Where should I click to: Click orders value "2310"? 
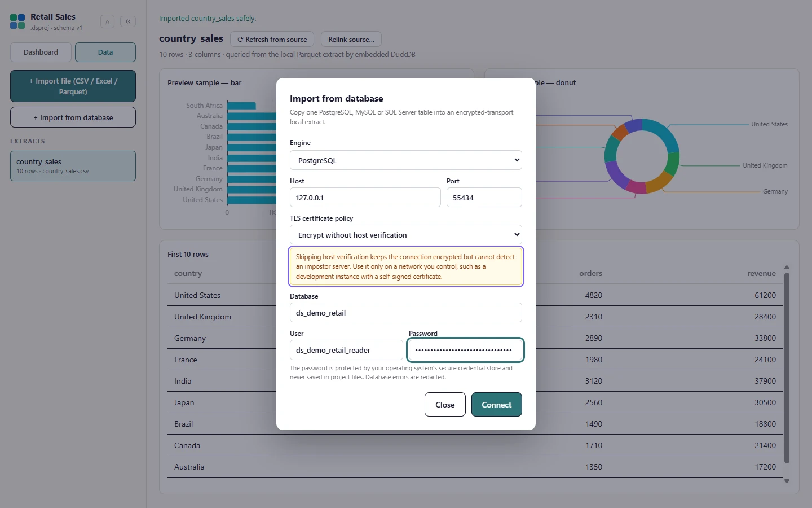(x=594, y=317)
